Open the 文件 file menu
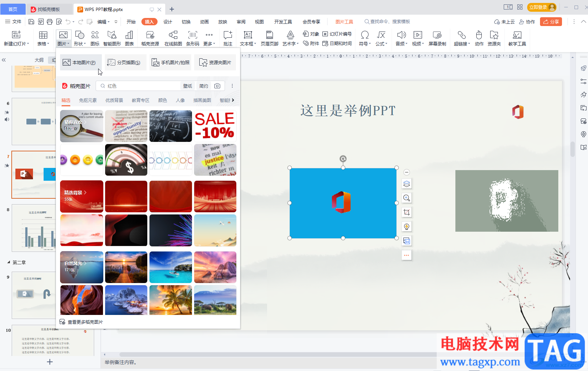588x371 pixels. coord(14,22)
